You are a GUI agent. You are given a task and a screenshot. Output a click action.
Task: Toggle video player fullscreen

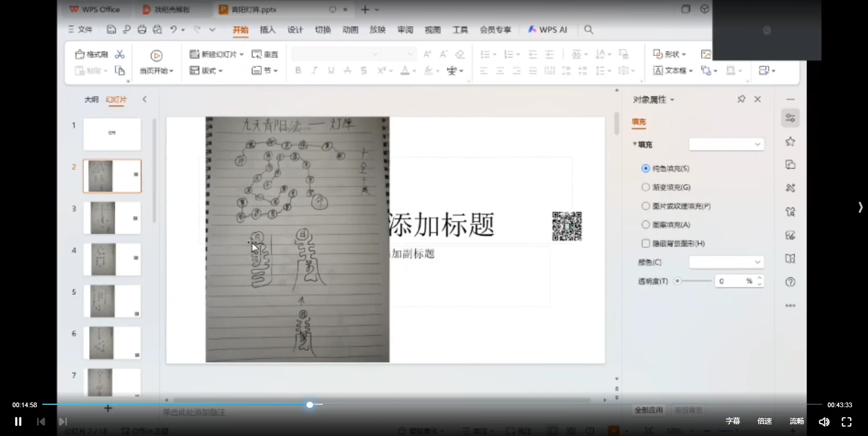pyautogui.click(x=846, y=421)
